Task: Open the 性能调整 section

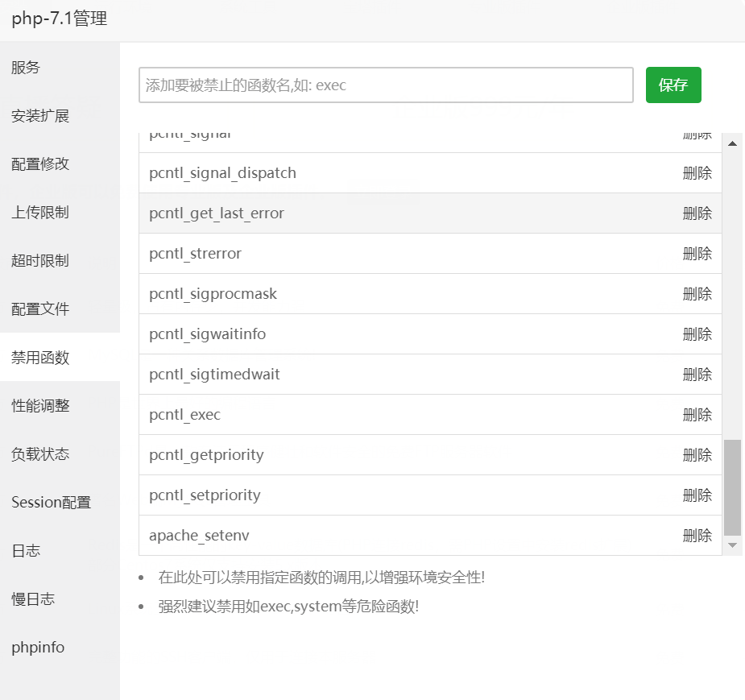Action: [39, 405]
